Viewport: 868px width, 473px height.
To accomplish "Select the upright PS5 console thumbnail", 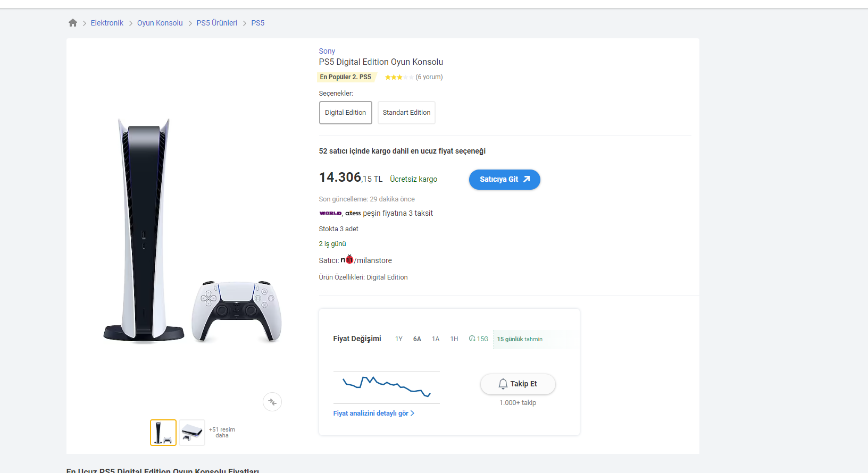I will [x=163, y=433].
